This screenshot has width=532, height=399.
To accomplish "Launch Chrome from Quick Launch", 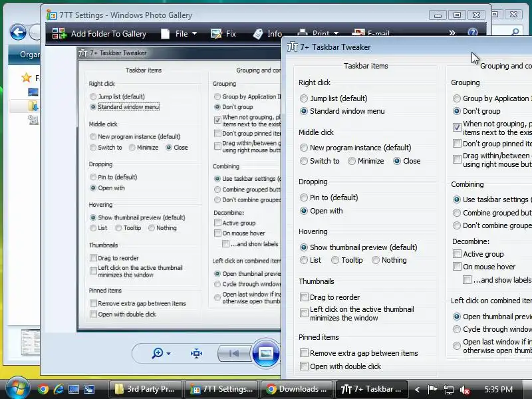I will [43, 389].
